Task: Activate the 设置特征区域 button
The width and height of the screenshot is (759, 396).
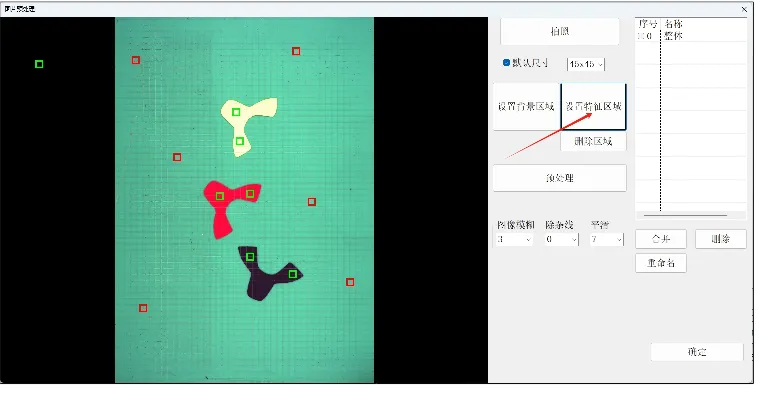Action: [x=593, y=107]
